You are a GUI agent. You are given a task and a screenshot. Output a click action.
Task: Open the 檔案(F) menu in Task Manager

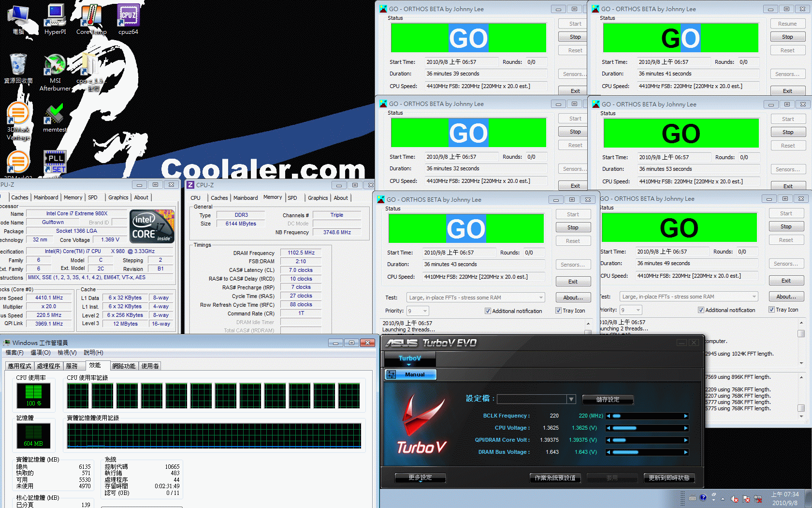(x=14, y=353)
